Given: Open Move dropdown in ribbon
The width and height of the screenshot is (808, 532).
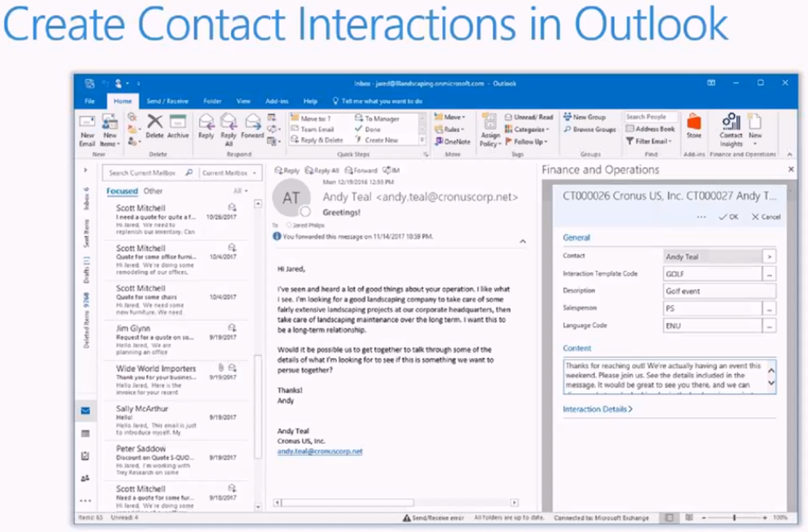Looking at the screenshot, I should click(x=450, y=117).
